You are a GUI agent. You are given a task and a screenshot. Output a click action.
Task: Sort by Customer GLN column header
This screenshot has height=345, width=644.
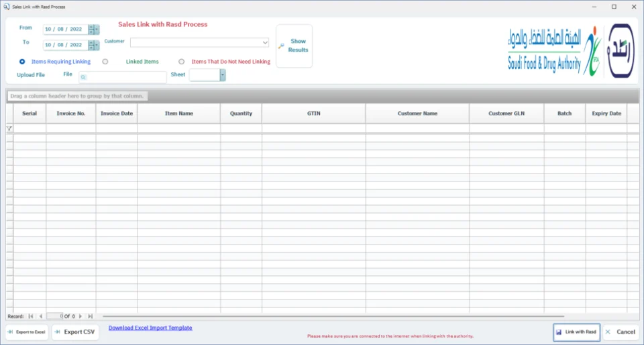507,113
